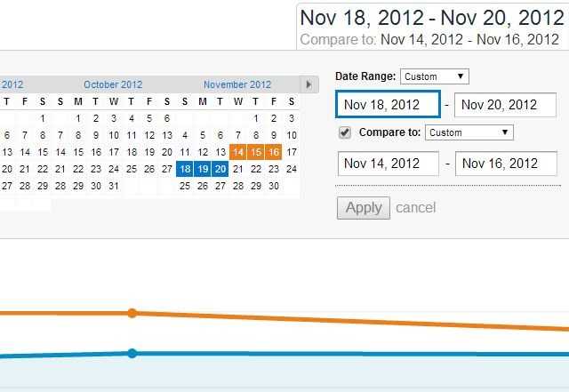Image resolution: width=569 pixels, height=392 pixels.
Task: Choose October 31 on the calendar
Action: coord(114,186)
